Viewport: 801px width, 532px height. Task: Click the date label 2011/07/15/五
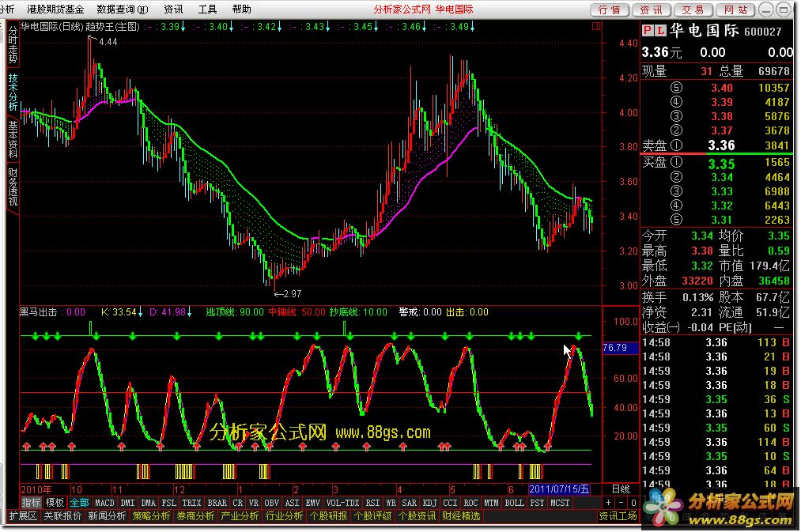coord(559,489)
